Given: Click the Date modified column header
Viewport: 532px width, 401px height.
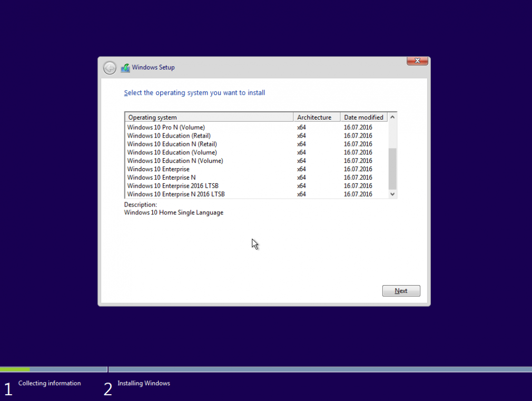Looking at the screenshot, I should coord(364,117).
